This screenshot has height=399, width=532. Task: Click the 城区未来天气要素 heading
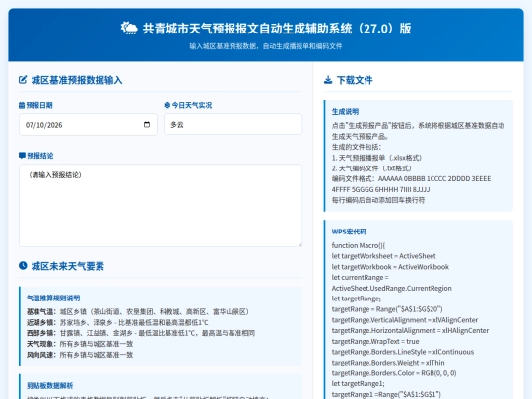point(68,266)
